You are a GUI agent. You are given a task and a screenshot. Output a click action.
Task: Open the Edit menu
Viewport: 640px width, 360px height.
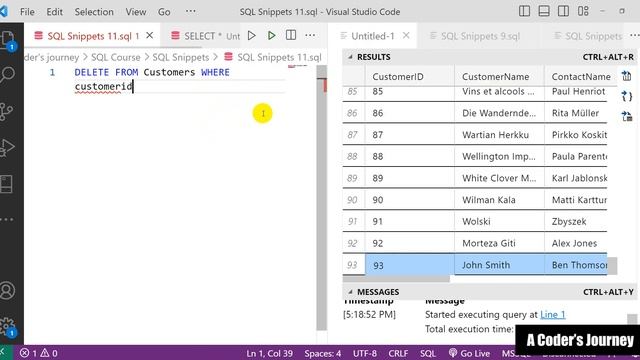[x=54, y=12]
